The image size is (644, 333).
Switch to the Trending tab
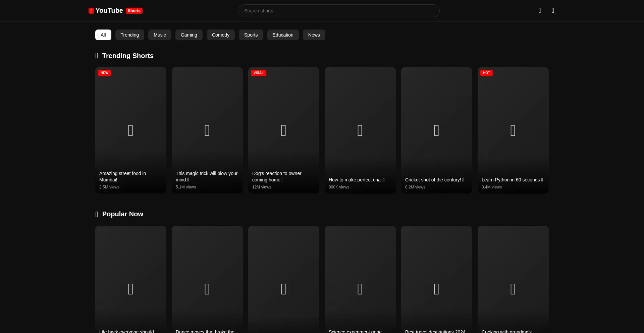point(130,35)
